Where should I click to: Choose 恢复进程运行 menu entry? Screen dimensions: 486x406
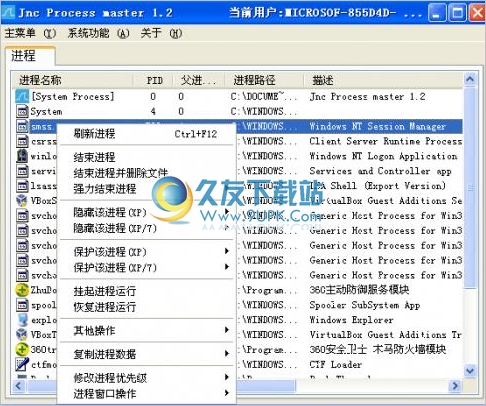(147, 307)
